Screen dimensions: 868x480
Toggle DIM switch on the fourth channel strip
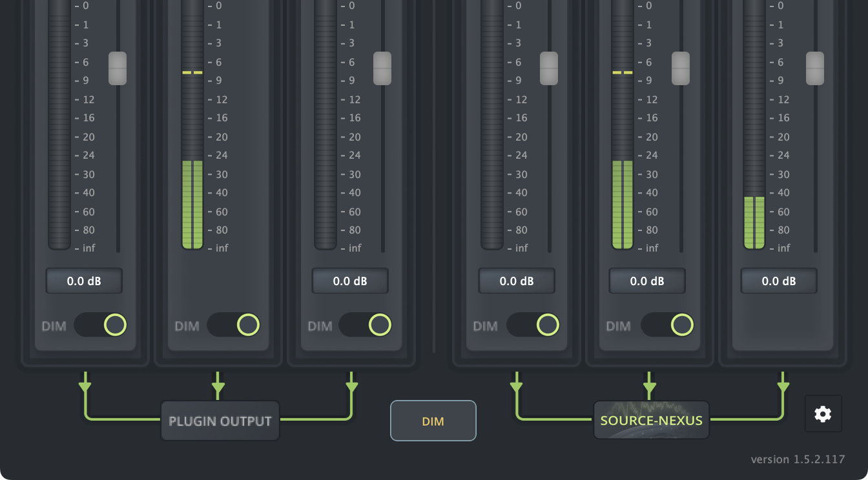coord(533,325)
